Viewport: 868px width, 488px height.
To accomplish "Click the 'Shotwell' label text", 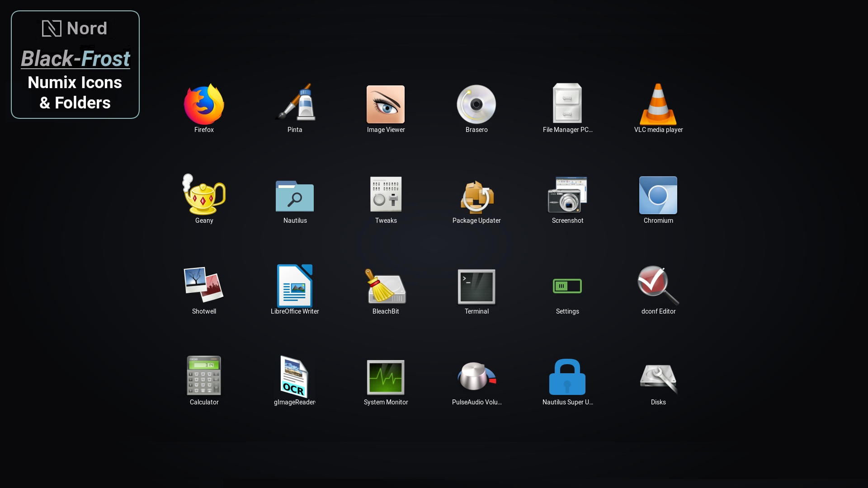I will pos(204,311).
